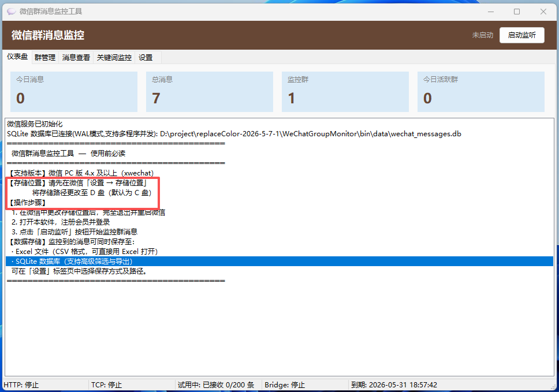This screenshot has width=559, height=392.
Task: Select the SQLite 数据库已连接 log line
Action: click(x=279, y=134)
